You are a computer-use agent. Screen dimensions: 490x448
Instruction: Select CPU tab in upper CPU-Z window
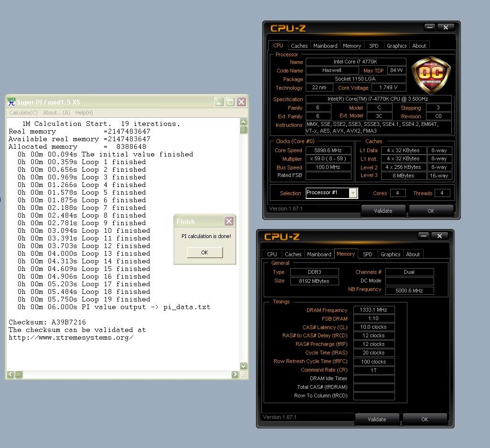(x=278, y=45)
